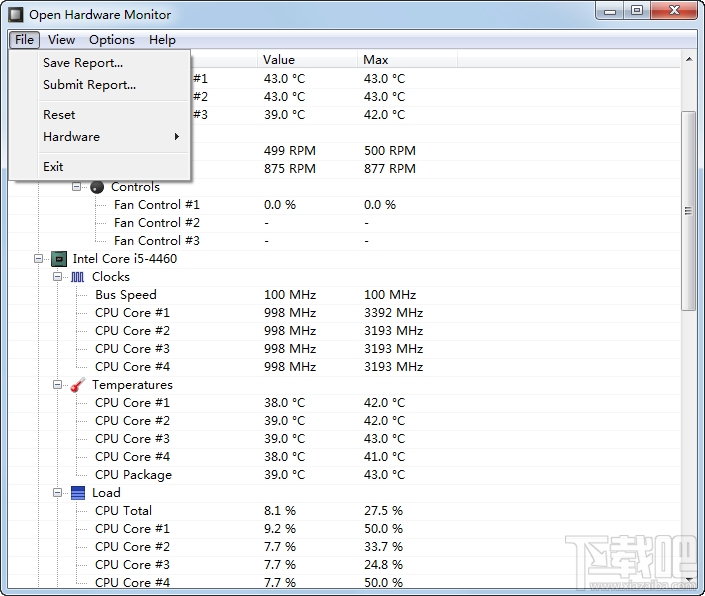
Task: Collapse the Load group
Action: click(58, 492)
